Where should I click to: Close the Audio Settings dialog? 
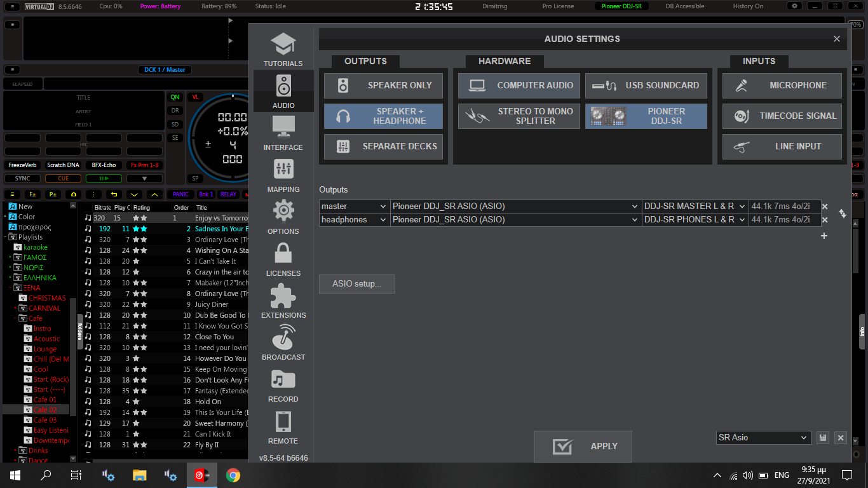837,39
